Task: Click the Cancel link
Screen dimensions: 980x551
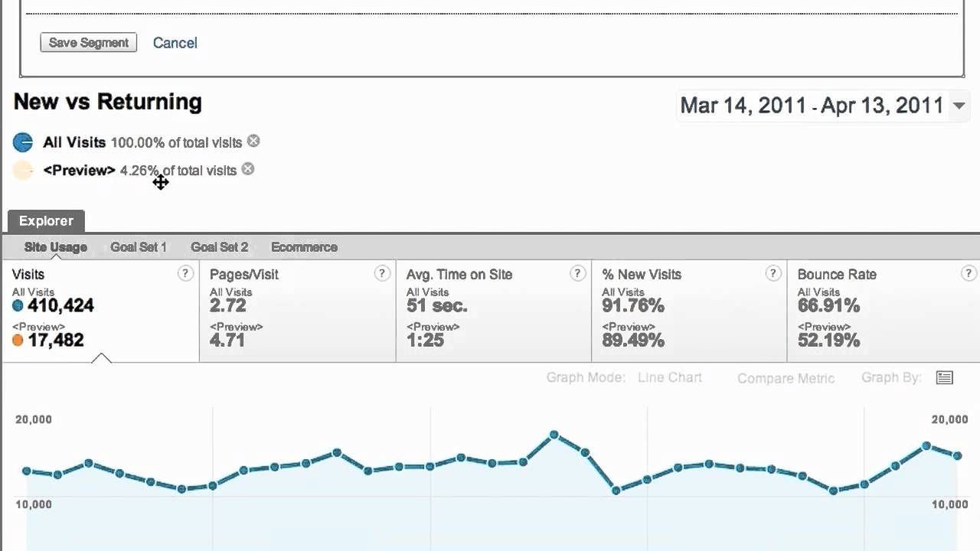Action: click(x=175, y=43)
